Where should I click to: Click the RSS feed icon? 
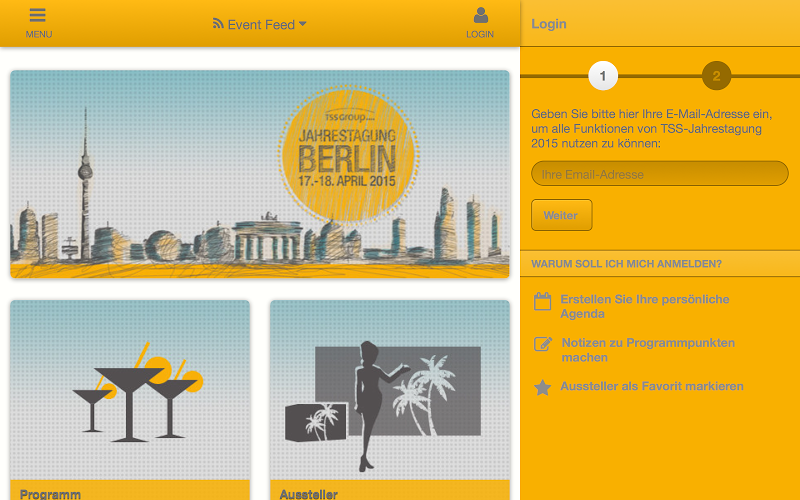218,23
